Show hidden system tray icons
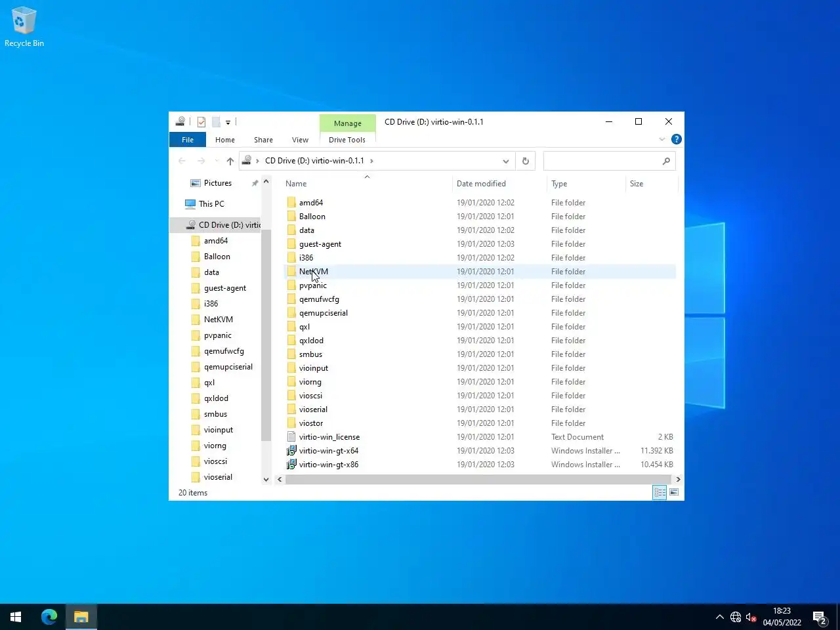The image size is (840, 630). [719, 617]
